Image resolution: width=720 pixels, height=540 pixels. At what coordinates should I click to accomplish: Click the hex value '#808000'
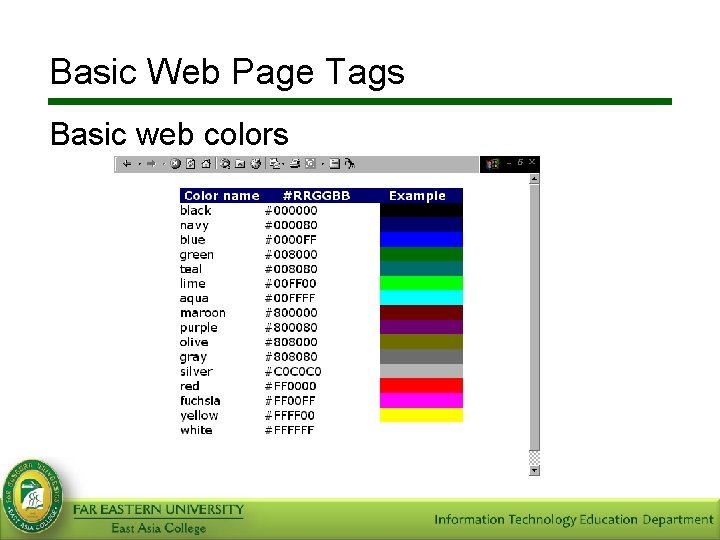coord(291,342)
